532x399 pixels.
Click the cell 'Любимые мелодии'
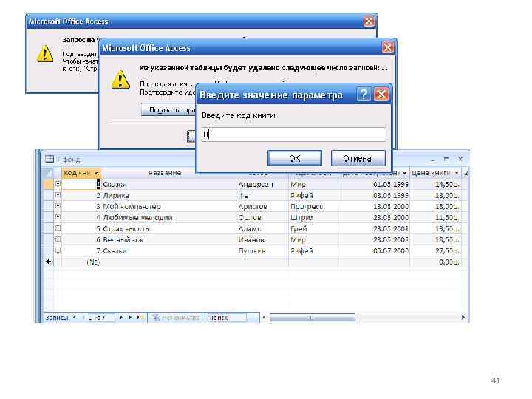tap(169, 217)
